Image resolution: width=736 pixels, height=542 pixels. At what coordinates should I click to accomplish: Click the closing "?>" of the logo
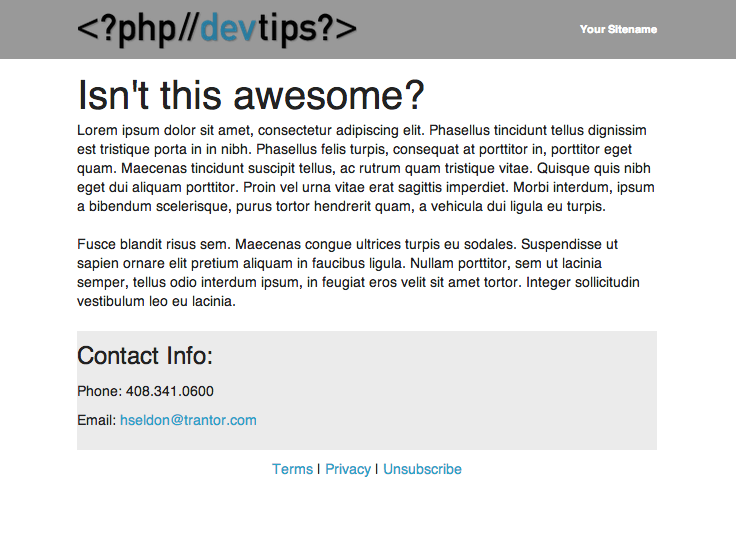[337, 28]
